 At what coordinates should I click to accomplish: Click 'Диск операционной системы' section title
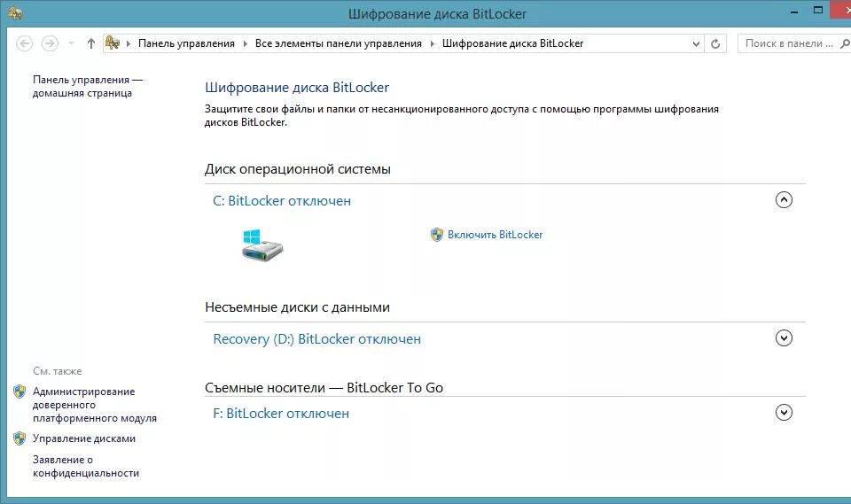pyautogui.click(x=298, y=169)
